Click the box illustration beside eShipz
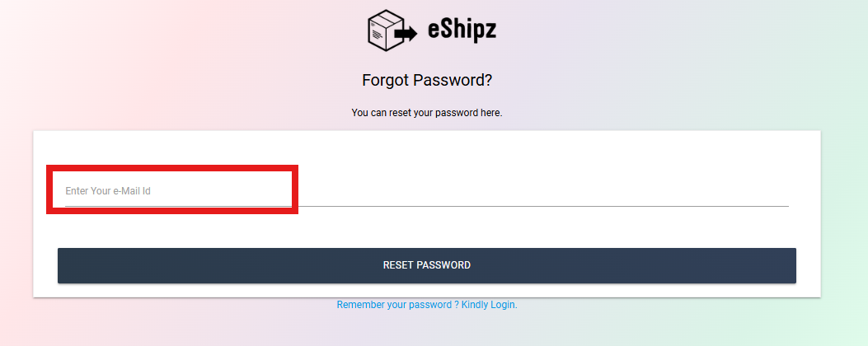Image resolution: width=868 pixels, height=346 pixels. tap(385, 31)
